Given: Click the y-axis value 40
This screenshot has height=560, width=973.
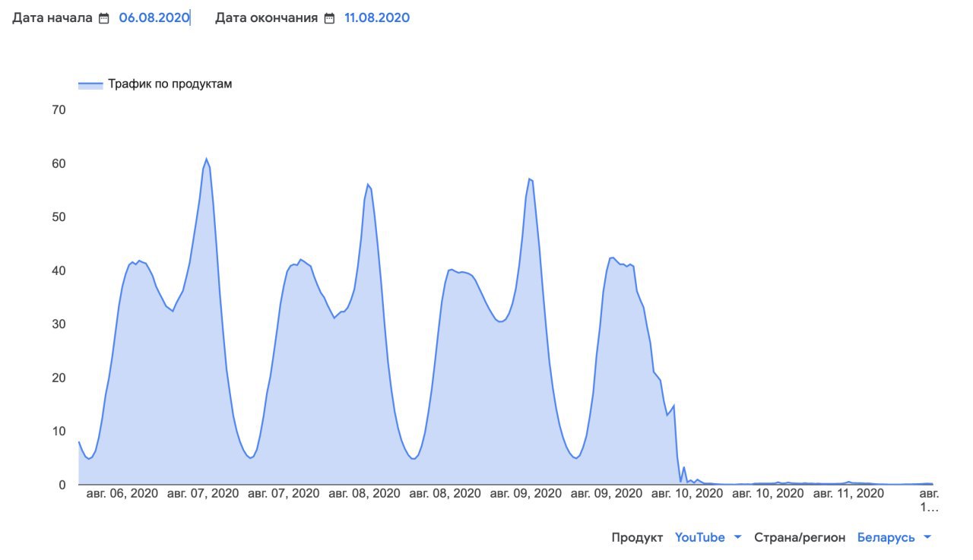Looking at the screenshot, I should [59, 271].
